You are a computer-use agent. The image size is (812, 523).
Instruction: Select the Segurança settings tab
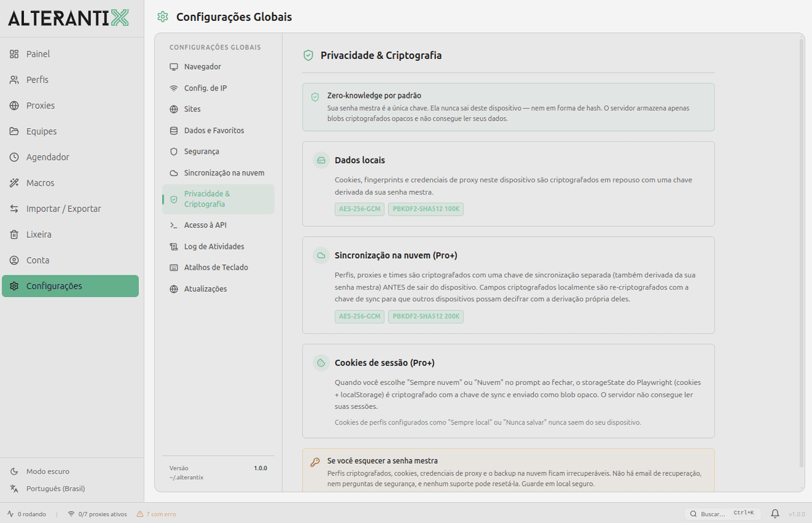coord(218,152)
